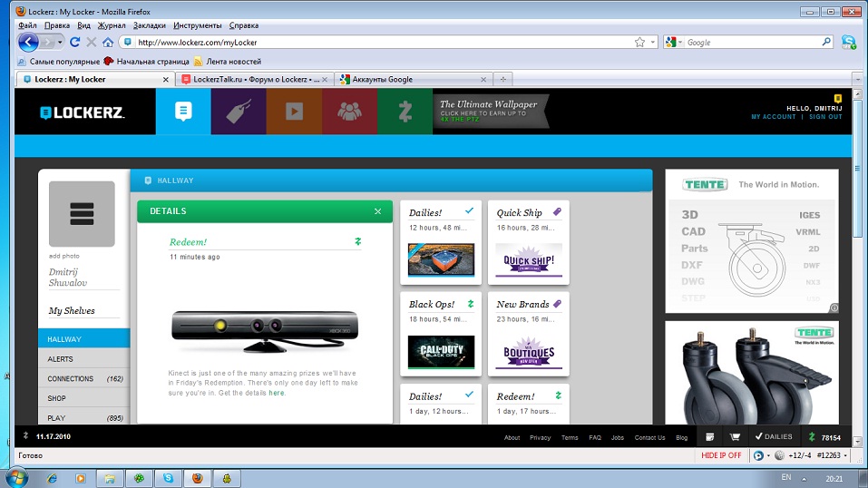This screenshot has width=868, height=488.
Task: Click the PTZ points 78154 indicator
Action: point(824,437)
